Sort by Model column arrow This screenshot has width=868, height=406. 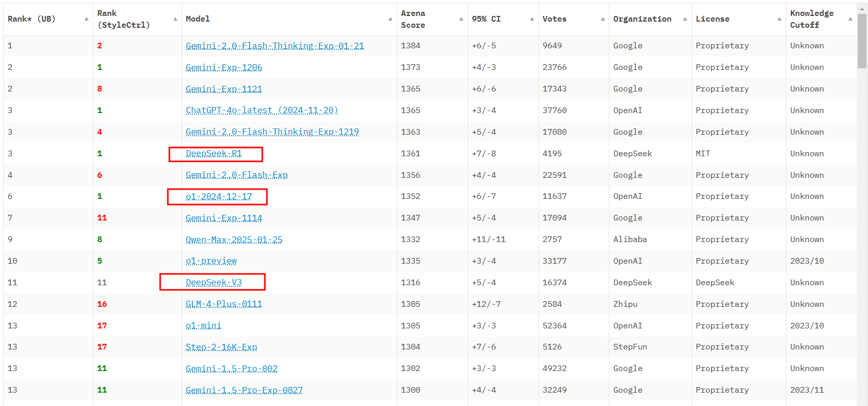[390, 19]
